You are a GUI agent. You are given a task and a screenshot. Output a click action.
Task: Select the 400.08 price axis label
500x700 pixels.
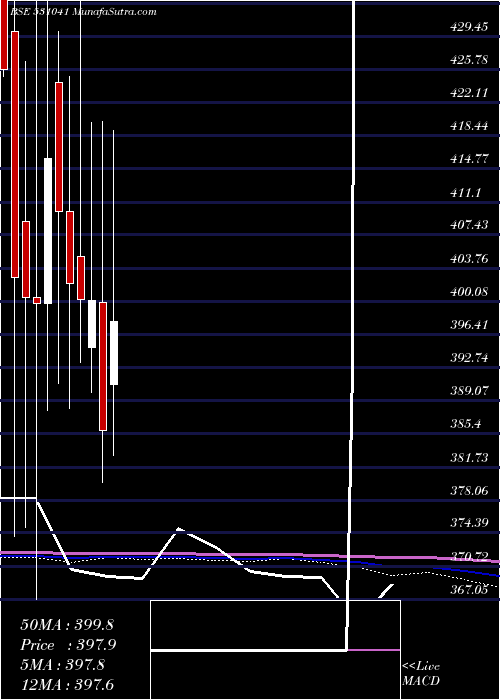coord(469,292)
